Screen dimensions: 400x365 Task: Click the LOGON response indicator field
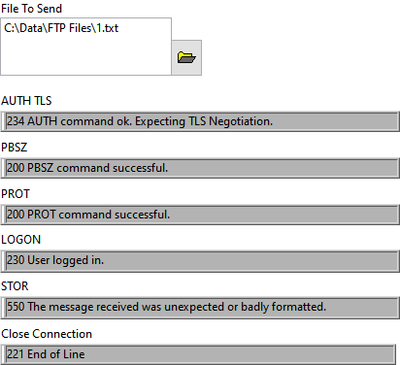(x=200, y=260)
